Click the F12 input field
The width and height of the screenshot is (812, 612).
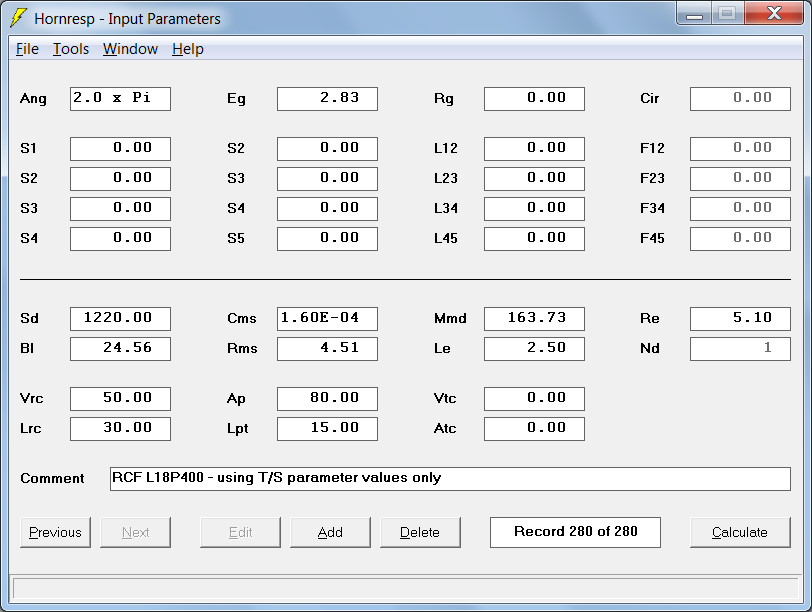741,149
